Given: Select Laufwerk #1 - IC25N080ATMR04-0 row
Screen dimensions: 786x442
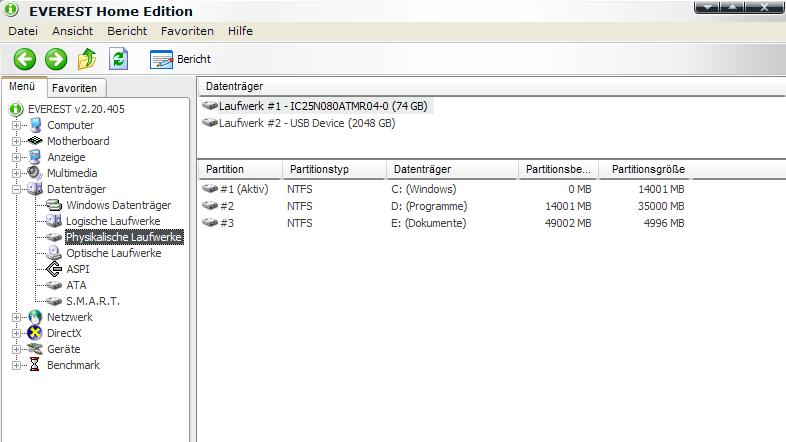Looking at the screenshot, I should (x=317, y=106).
